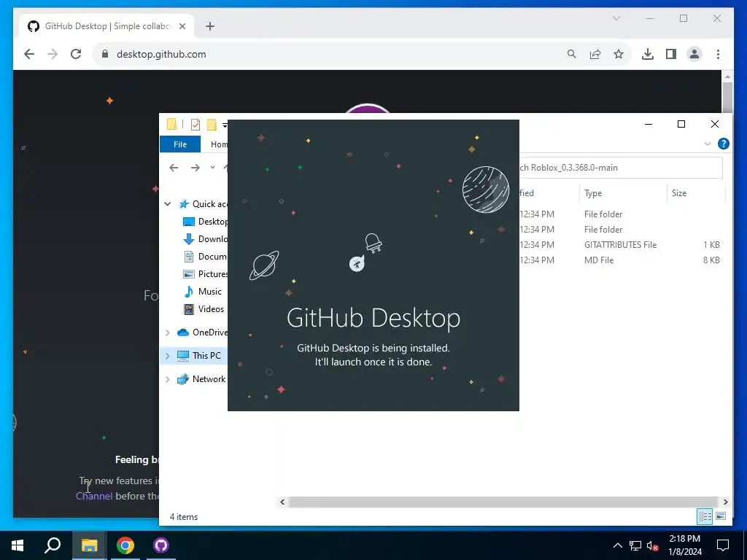Image resolution: width=747 pixels, height=560 pixels.
Task: Reload the desktop.github.com page
Action: pos(76,54)
